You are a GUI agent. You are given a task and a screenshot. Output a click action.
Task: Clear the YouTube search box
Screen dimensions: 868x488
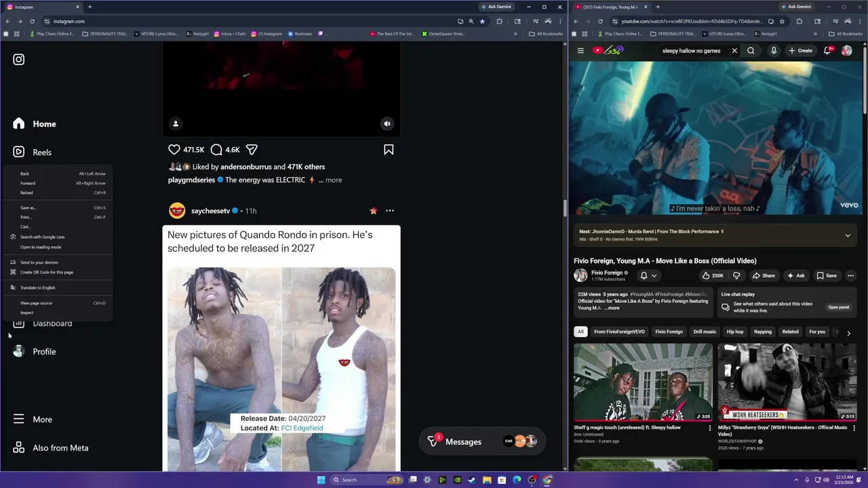(x=734, y=51)
